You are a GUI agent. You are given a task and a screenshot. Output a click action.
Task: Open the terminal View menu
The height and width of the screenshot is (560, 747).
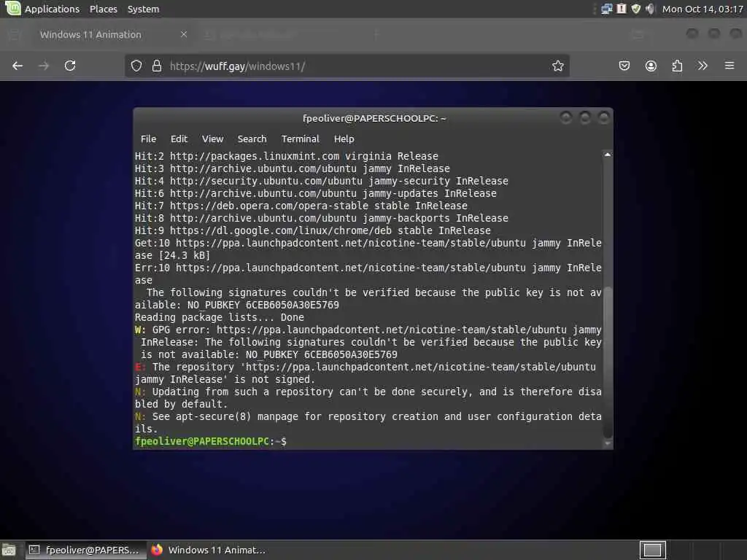[x=212, y=139]
